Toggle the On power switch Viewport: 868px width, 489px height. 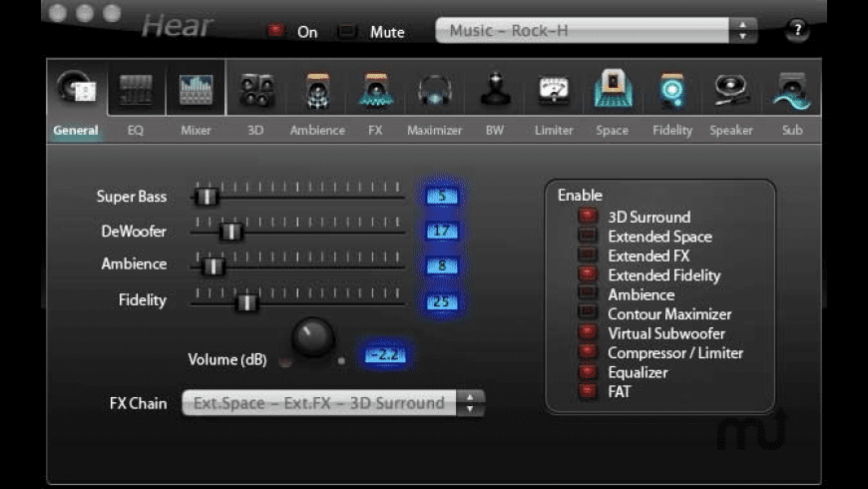point(275,31)
